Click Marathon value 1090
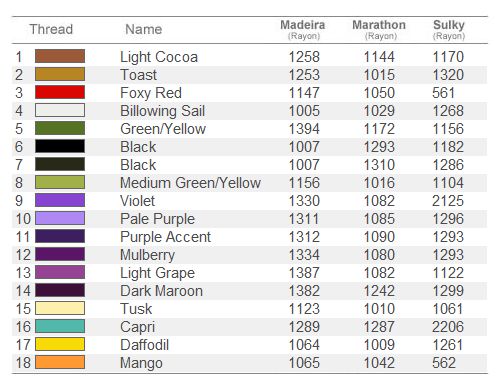500x384 pixels. point(379,237)
